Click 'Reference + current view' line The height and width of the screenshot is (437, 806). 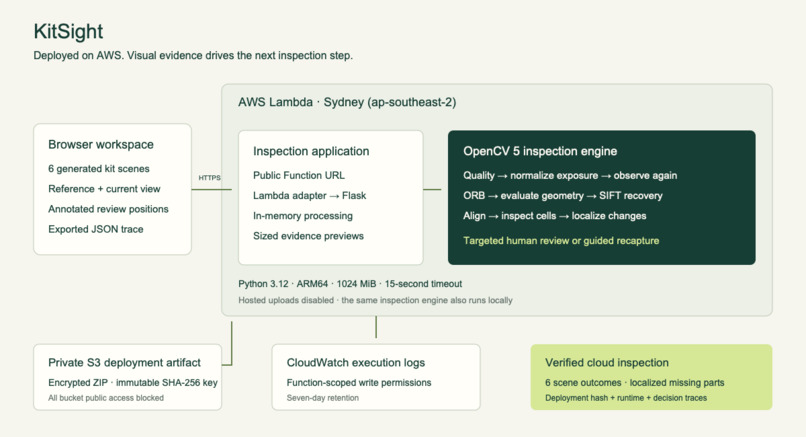tap(104, 189)
